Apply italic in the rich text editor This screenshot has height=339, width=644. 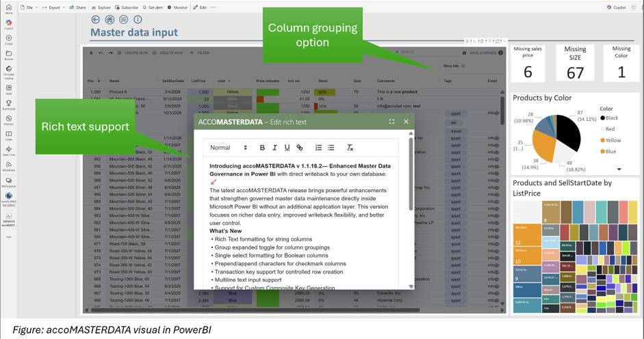[x=274, y=148]
